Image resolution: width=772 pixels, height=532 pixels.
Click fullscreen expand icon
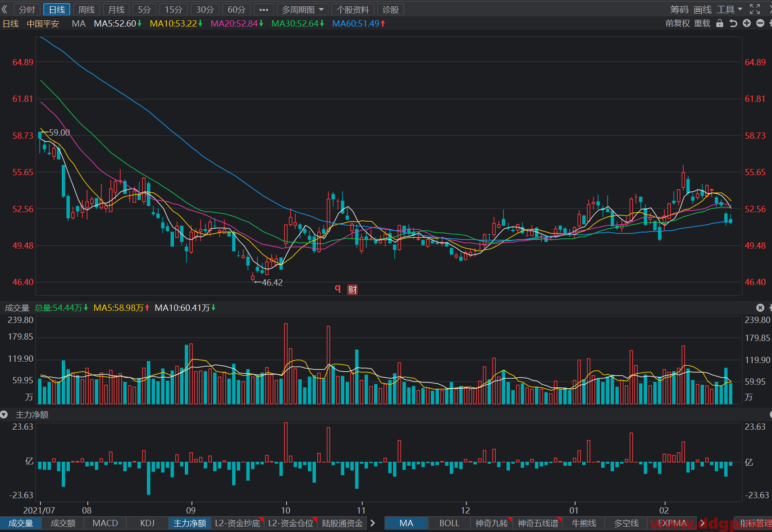click(x=755, y=9)
